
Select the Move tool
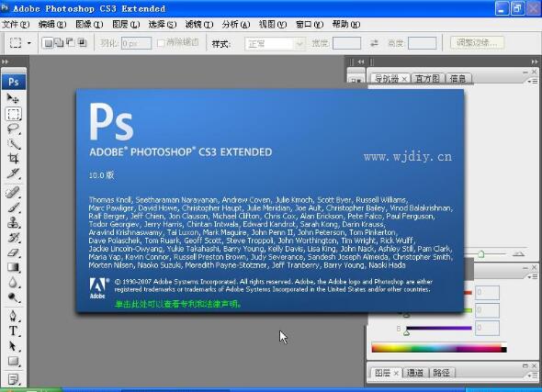[13, 99]
